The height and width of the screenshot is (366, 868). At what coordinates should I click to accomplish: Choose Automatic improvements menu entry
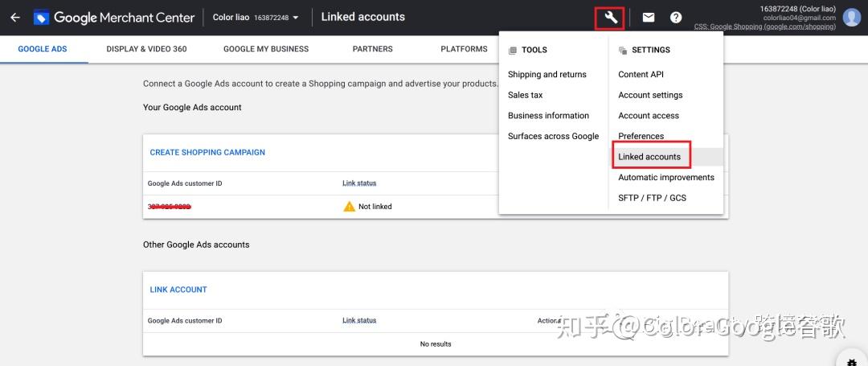tap(666, 178)
